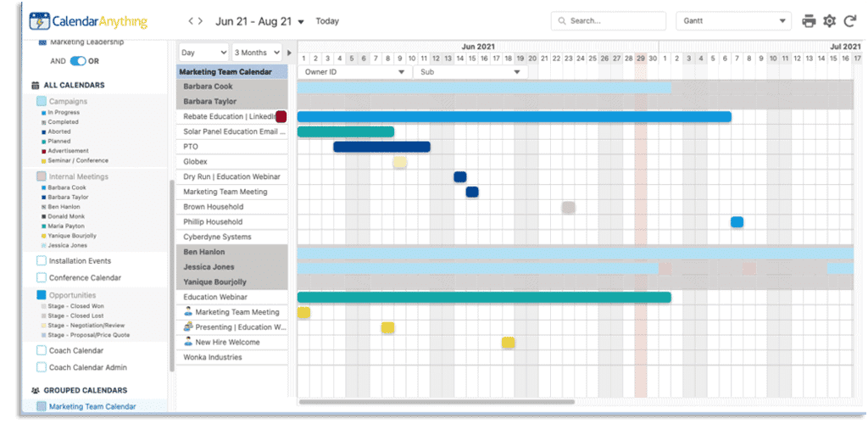The height and width of the screenshot is (424, 868).
Task: Toggle the Campaigns calendar checkbox
Action: 42,101
